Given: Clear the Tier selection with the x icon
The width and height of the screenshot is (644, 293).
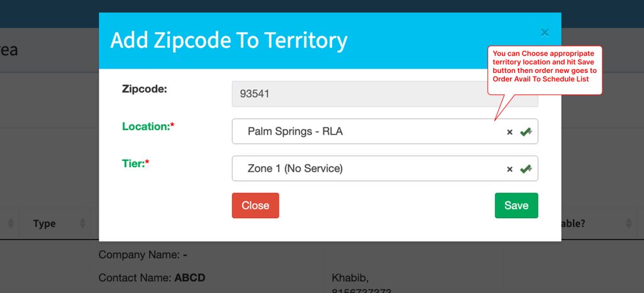Looking at the screenshot, I should tap(510, 169).
